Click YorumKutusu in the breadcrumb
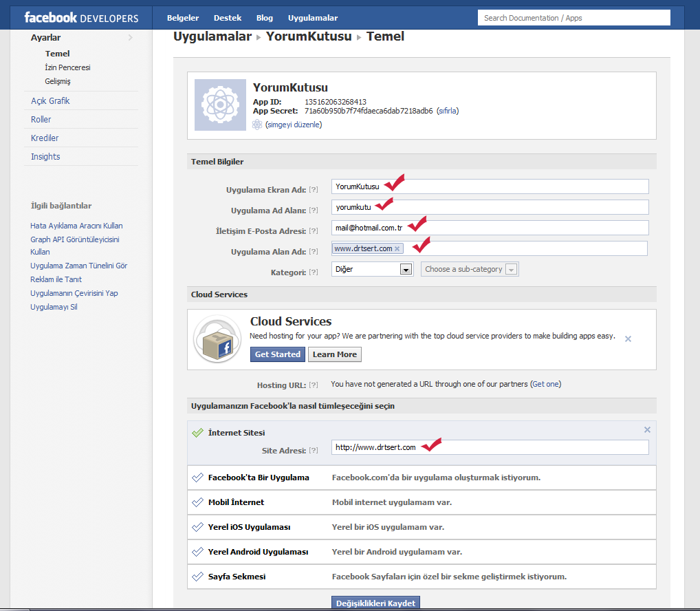 [x=309, y=36]
